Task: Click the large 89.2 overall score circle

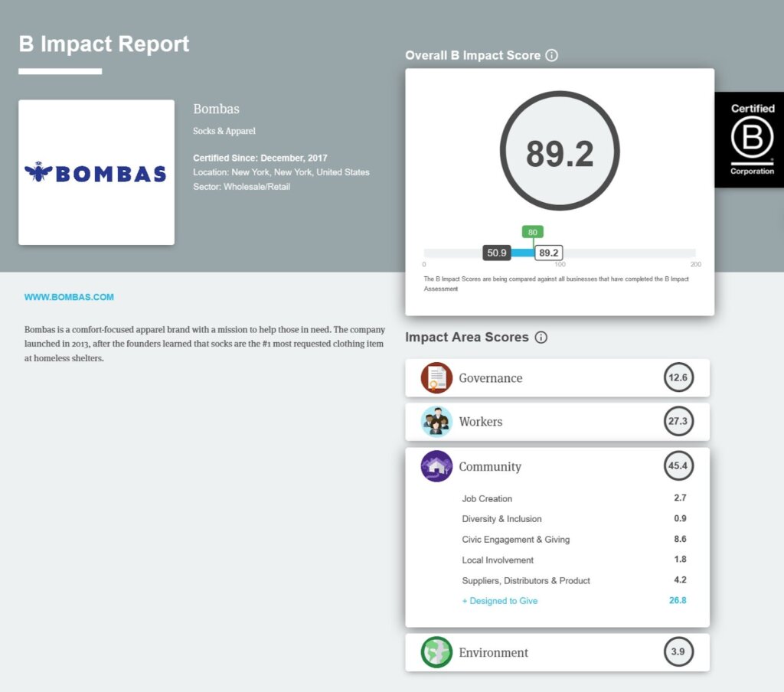Action: click(560, 151)
